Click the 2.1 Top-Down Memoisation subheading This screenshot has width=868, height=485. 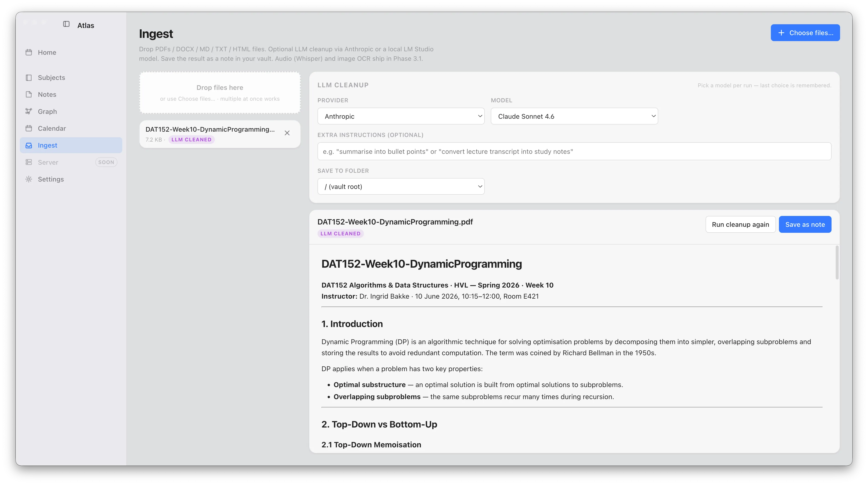click(371, 445)
